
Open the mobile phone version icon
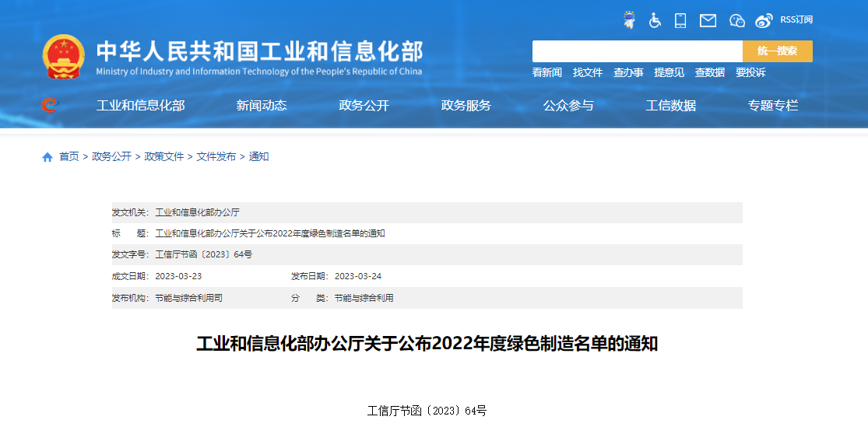pos(680,20)
